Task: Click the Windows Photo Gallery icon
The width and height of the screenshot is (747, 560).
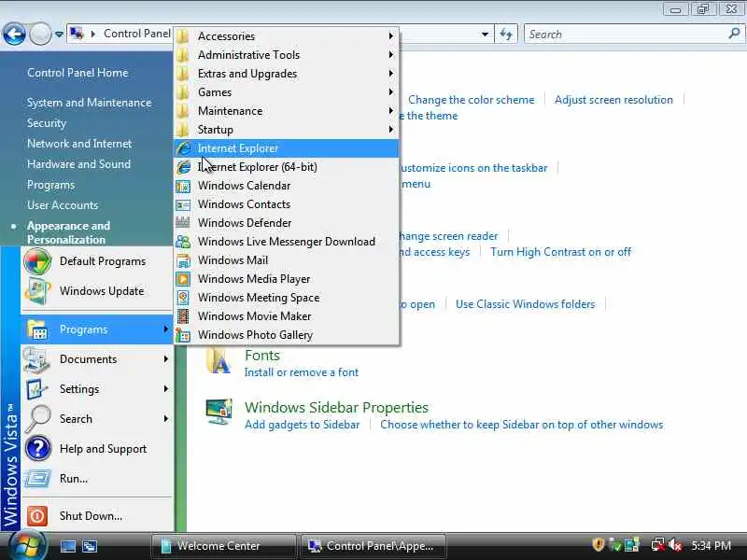Action: 183,335
